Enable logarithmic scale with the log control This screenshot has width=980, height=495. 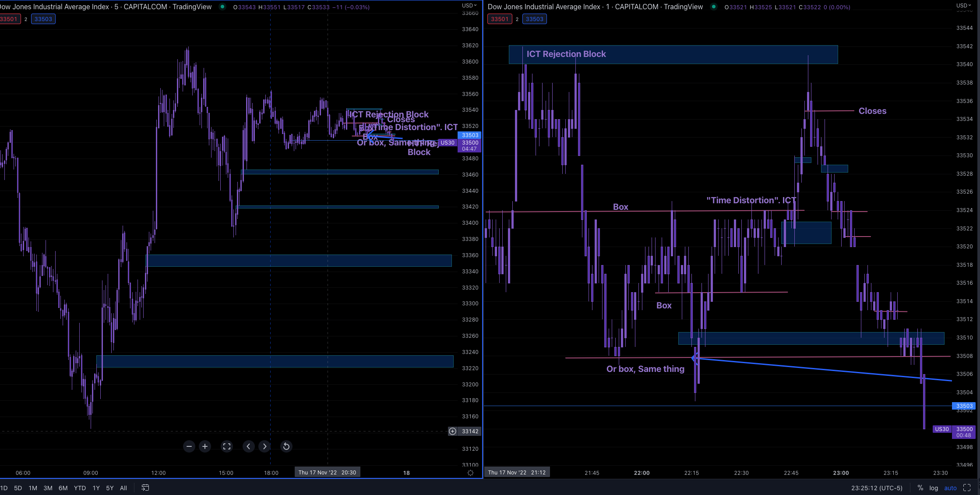coord(934,488)
